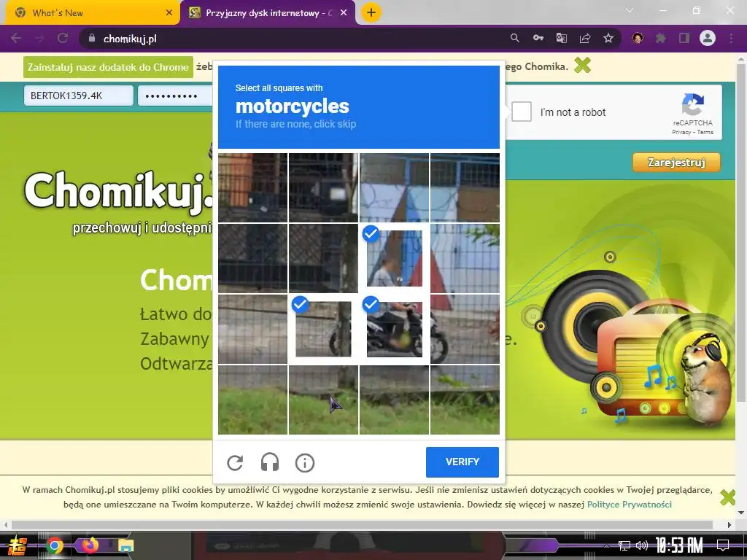Select the Przyjazny dysk internetowy tab
Screen dimensions: 747x560
pyautogui.click(x=268, y=13)
